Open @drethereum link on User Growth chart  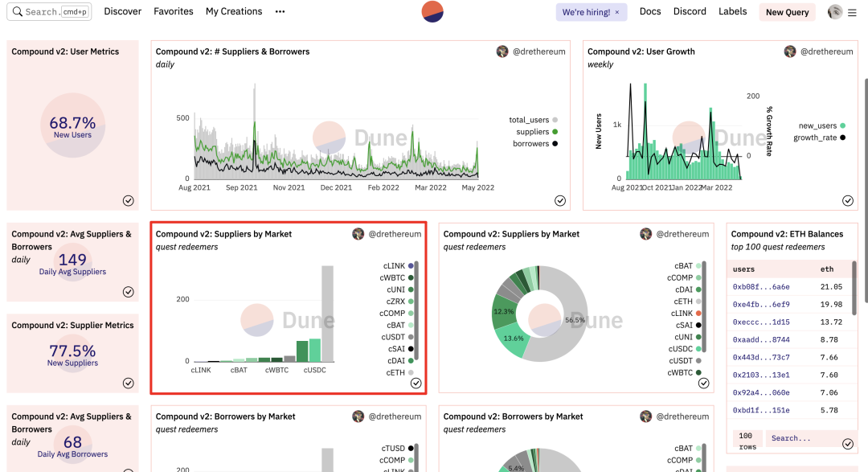[x=826, y=51]
